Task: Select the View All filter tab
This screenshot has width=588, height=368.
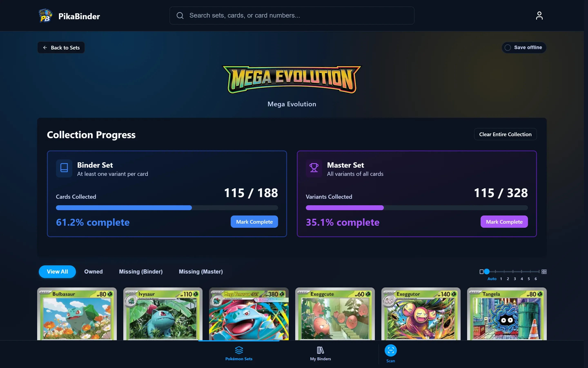Action: pyautogui.click(x=57, y=272)
